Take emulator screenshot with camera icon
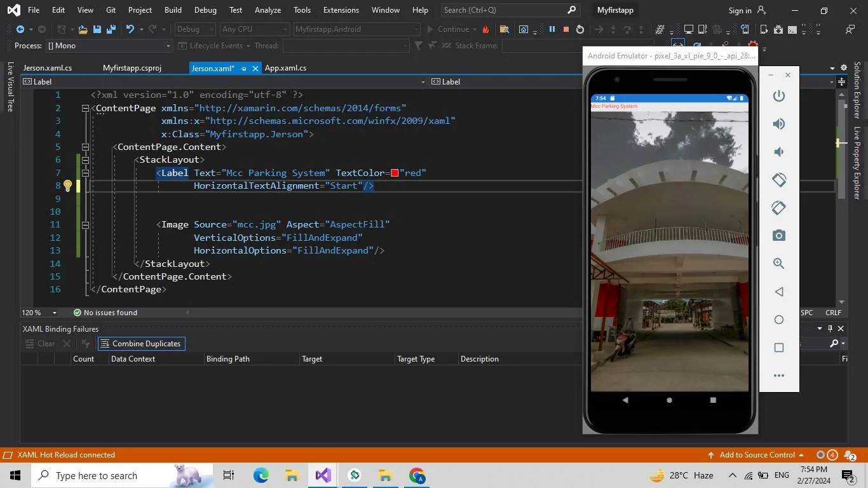The width and height of the screenshot is (868, 488). pos(779,236)
